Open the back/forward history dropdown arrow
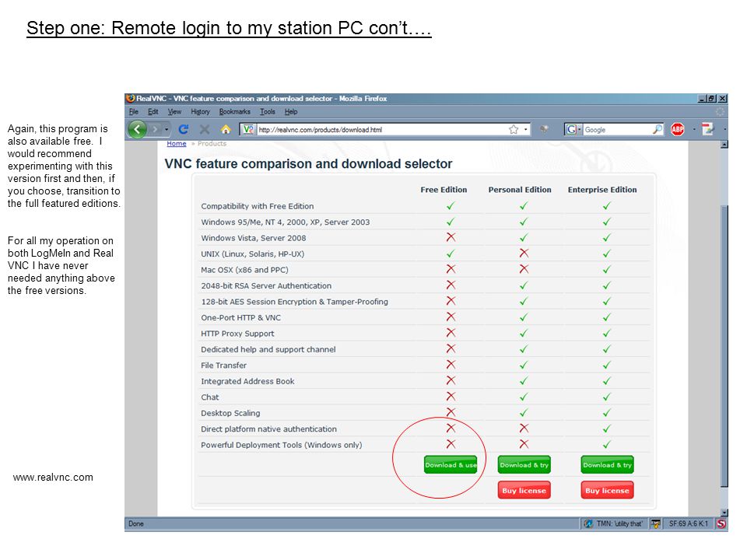This screenshot has height=560, width=747. click(167, 129)
